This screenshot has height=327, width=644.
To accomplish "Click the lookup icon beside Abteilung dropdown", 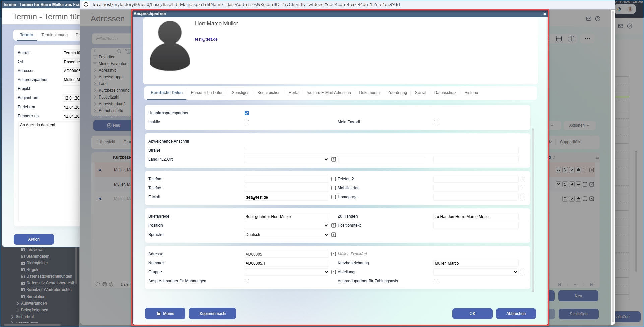I will (523, 272).
